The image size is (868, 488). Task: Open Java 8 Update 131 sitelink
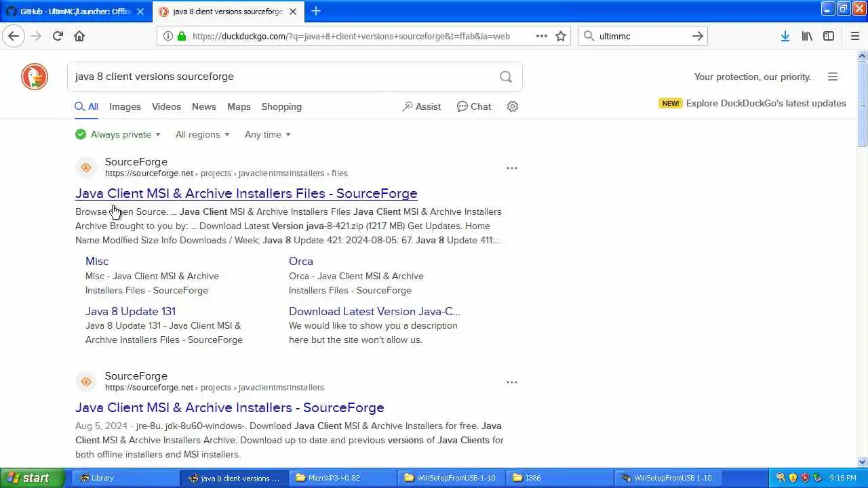point(130,311)
